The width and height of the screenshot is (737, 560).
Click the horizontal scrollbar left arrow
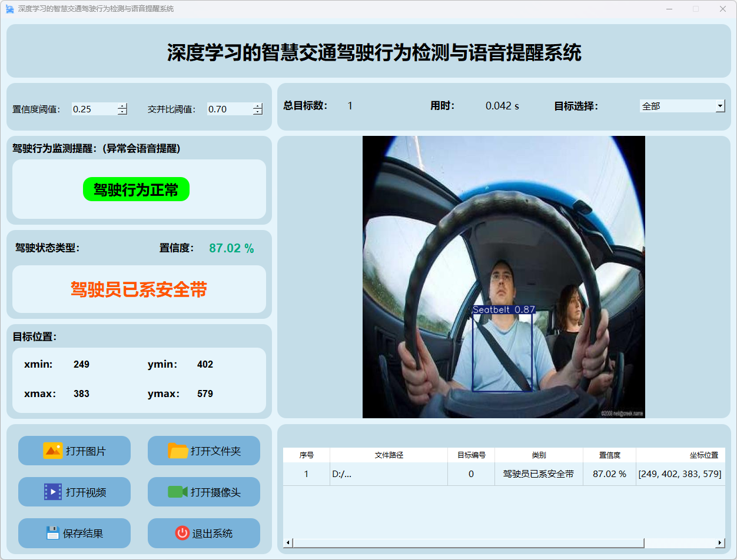click(288, 542)
